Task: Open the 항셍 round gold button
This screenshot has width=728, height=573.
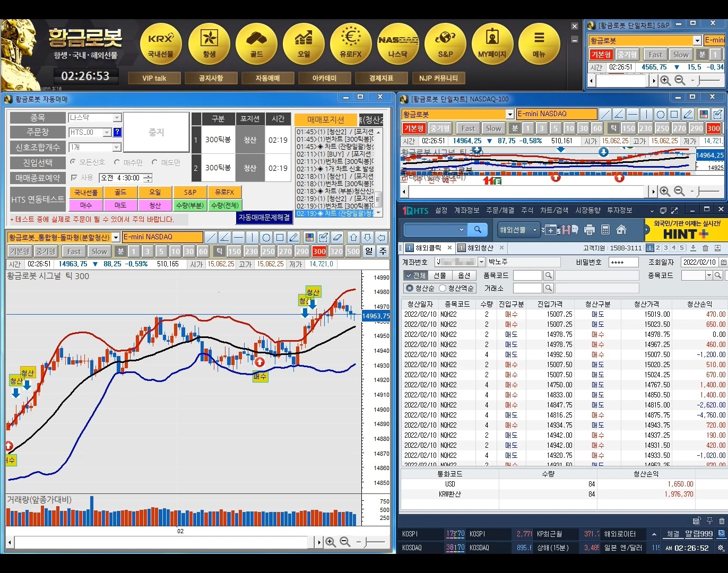Action: coord(209,44)
